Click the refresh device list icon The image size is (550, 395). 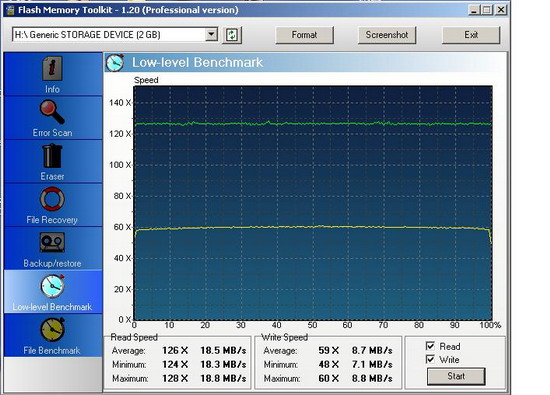coord(232,35)
